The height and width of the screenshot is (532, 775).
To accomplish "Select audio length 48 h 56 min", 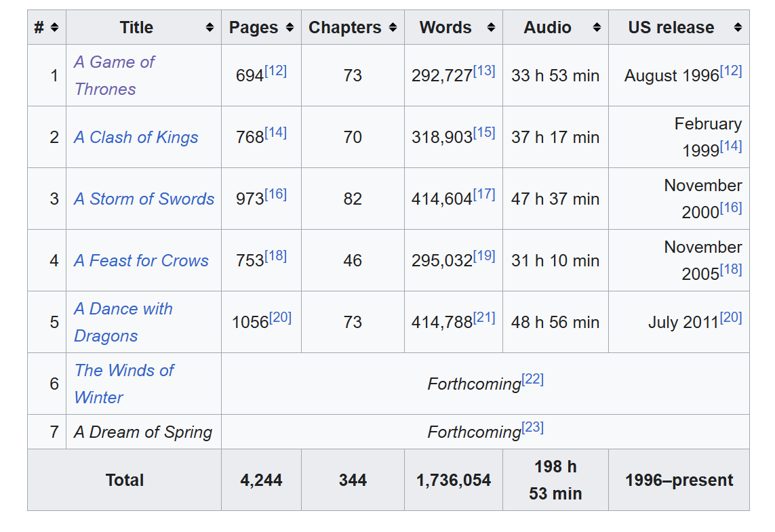I will (x=555, y=322).
